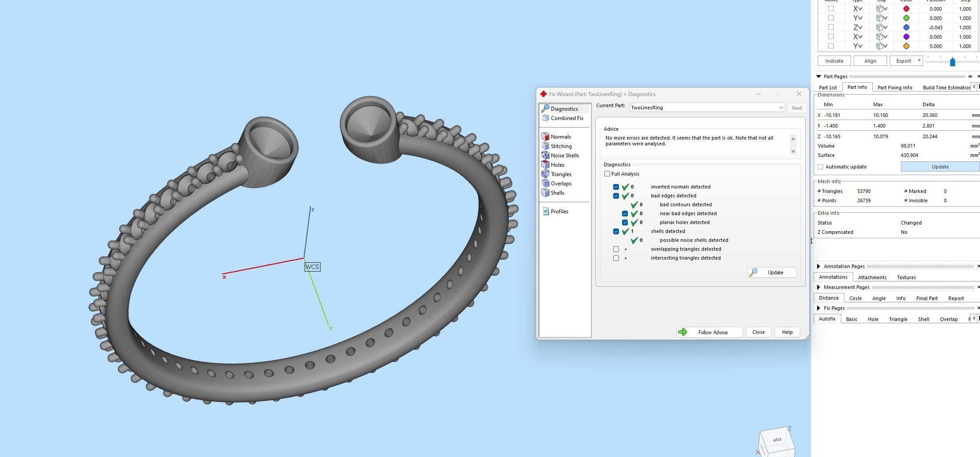Expand the Annotation Pages panel
Image resolution: width=980 pixels, height=457 pixels.
819,266
